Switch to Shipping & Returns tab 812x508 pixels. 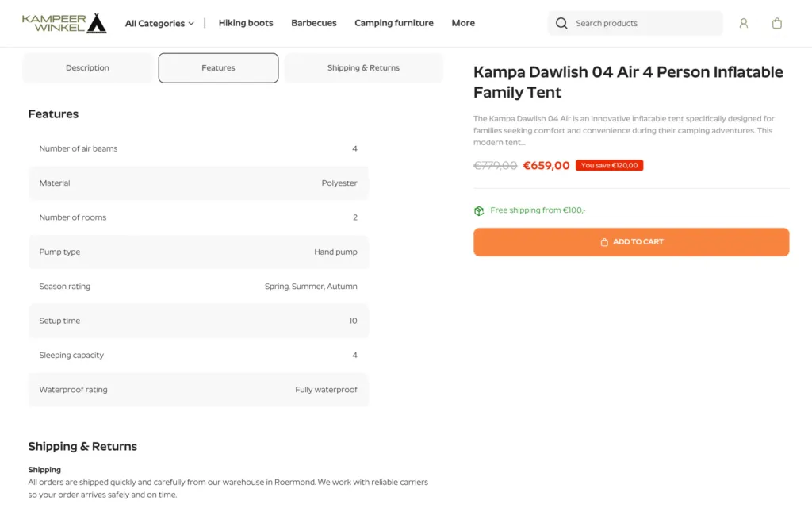pyautogui.click(x=363, y=68)
